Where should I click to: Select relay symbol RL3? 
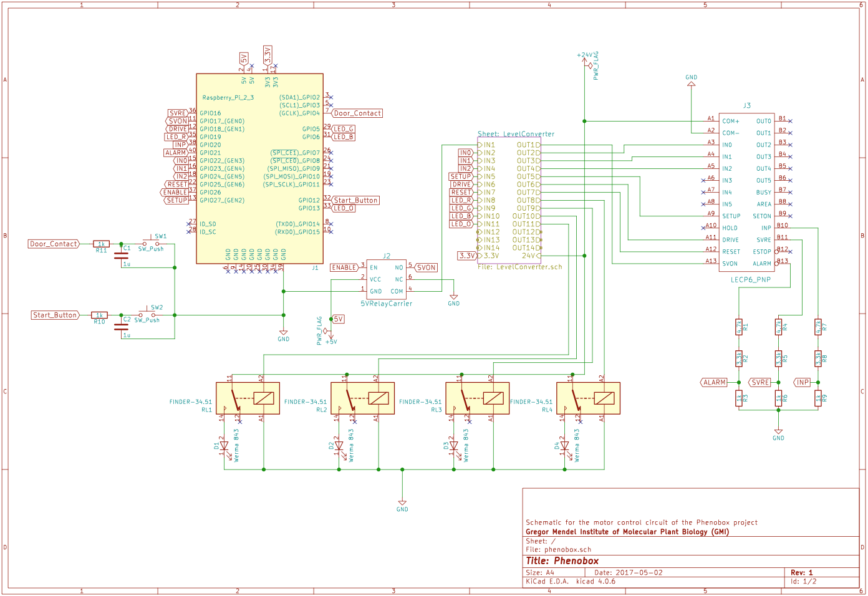[478, 398]
